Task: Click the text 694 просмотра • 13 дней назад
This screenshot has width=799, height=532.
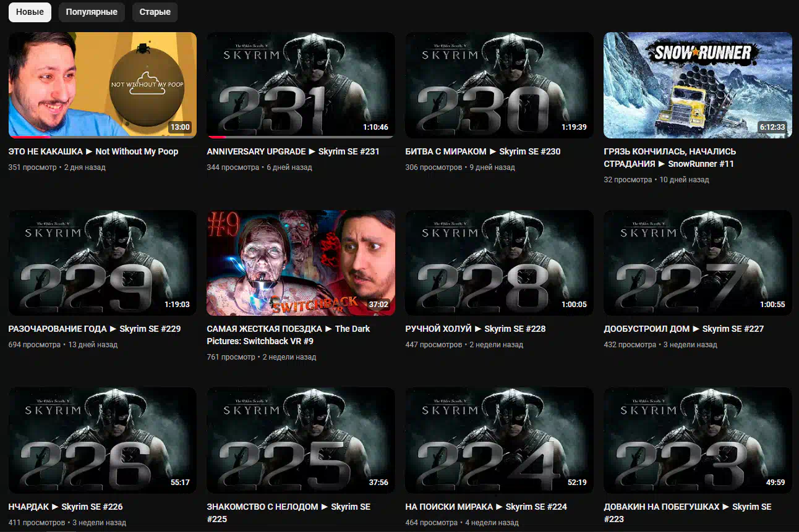Action: coord(63,345)
